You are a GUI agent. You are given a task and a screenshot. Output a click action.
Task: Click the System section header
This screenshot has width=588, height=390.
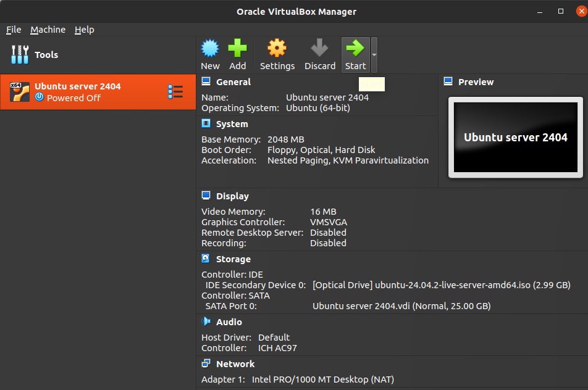point(232,124)
